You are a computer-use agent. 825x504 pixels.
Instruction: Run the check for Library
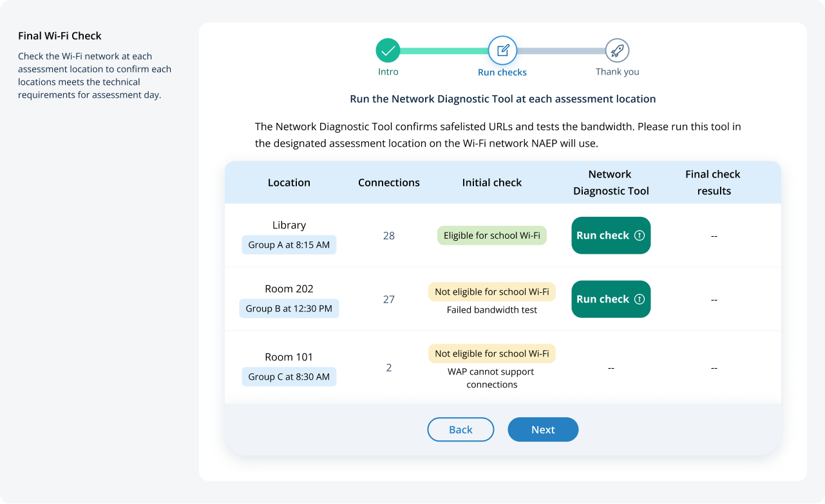point(602,236)
